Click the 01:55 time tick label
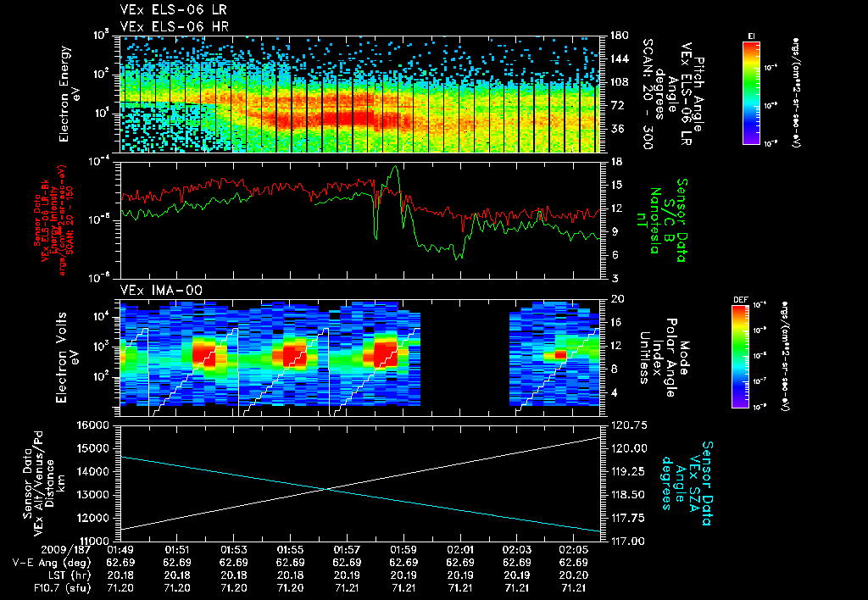This screenshot has width=868, height=600. coord(290,550)
